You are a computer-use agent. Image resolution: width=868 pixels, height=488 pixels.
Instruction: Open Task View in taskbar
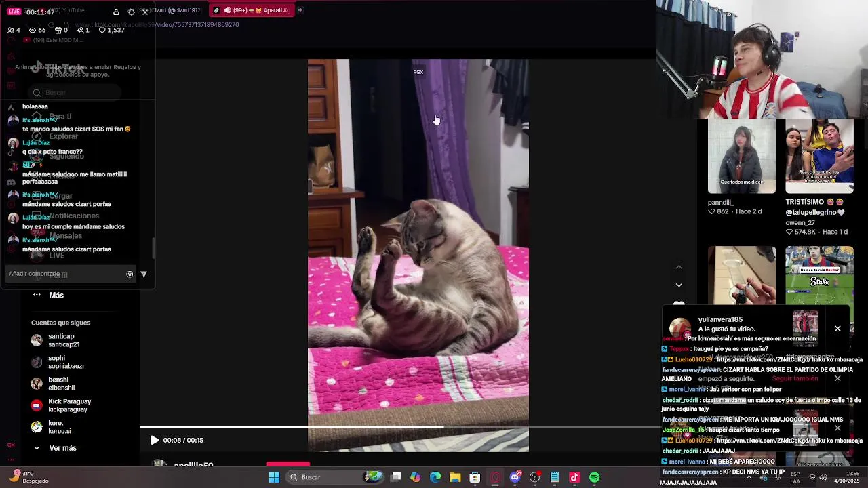(x=396, y=477)
